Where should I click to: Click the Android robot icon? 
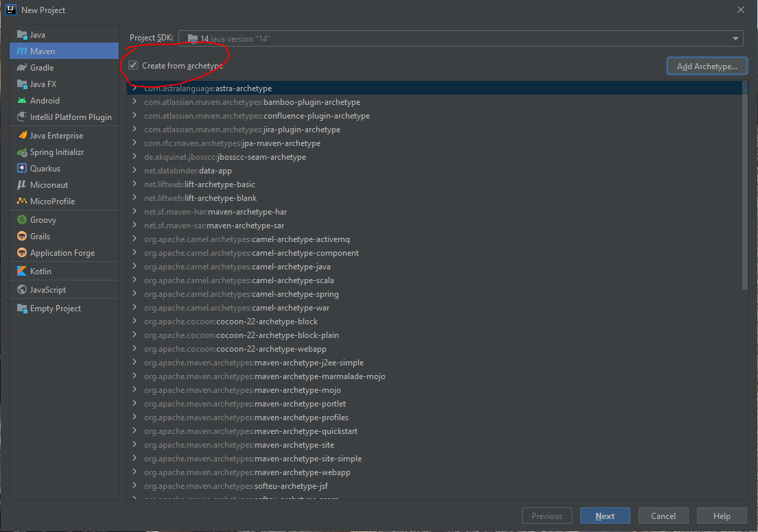coord(22,101)
